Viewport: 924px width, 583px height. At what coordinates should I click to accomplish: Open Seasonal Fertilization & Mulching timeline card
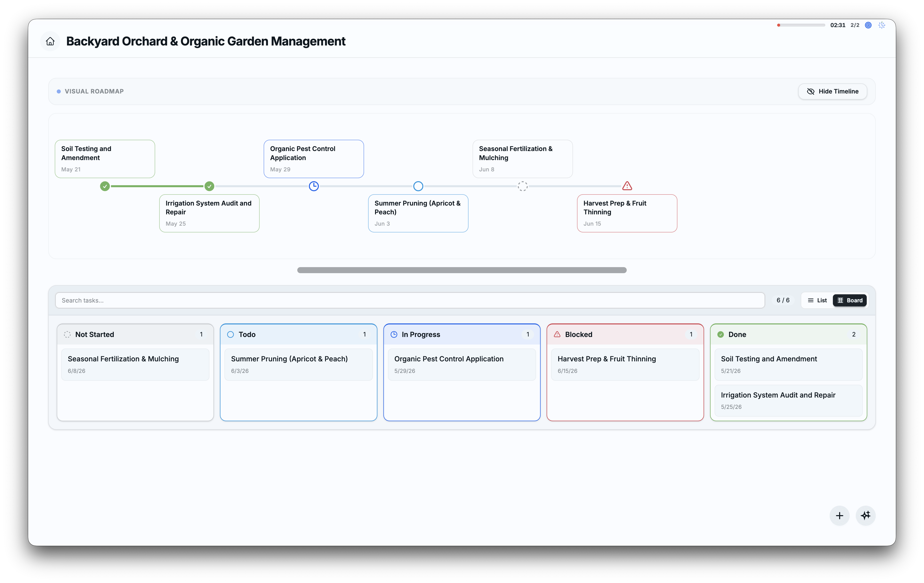click(523, 159)
